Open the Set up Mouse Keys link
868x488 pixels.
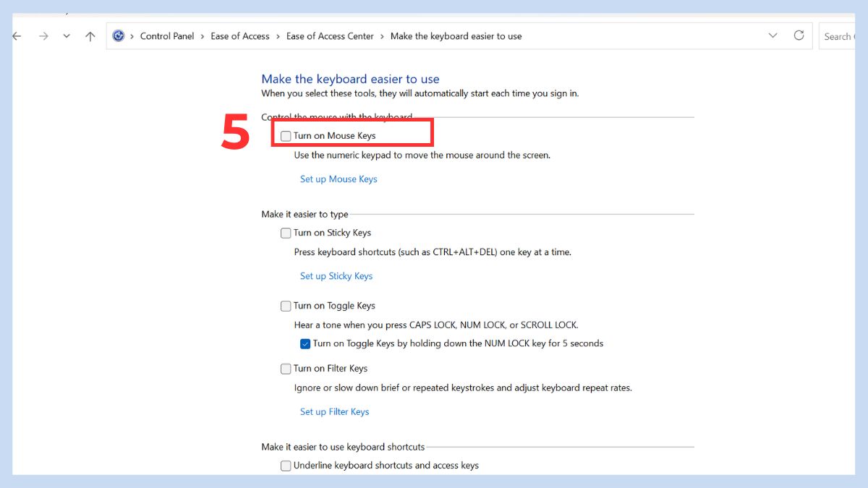pos(339,179)
